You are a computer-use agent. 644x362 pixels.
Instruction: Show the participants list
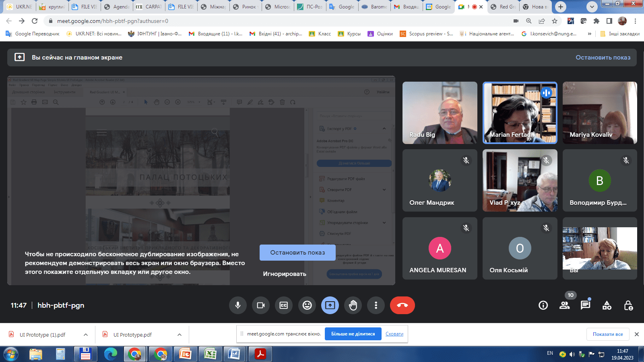click(564, 305)
